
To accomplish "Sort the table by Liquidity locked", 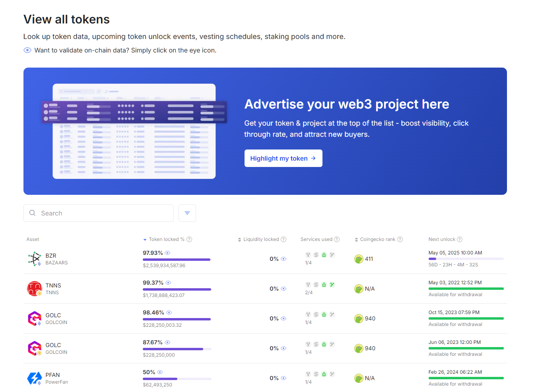I will pos(260,239).
